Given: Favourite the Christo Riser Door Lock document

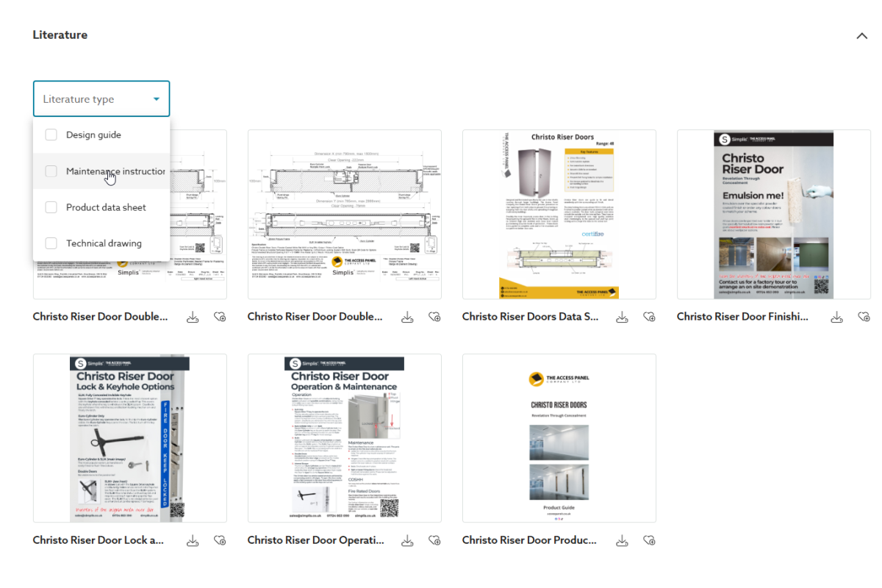Looking at the screenshot, I should (x=220, y=540).
